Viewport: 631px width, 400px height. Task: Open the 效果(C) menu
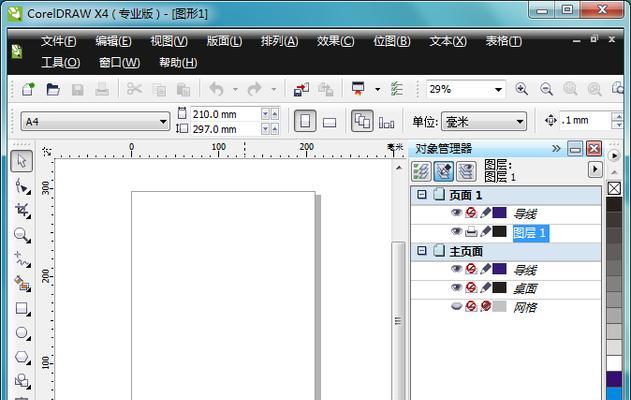tap(335, 41)
